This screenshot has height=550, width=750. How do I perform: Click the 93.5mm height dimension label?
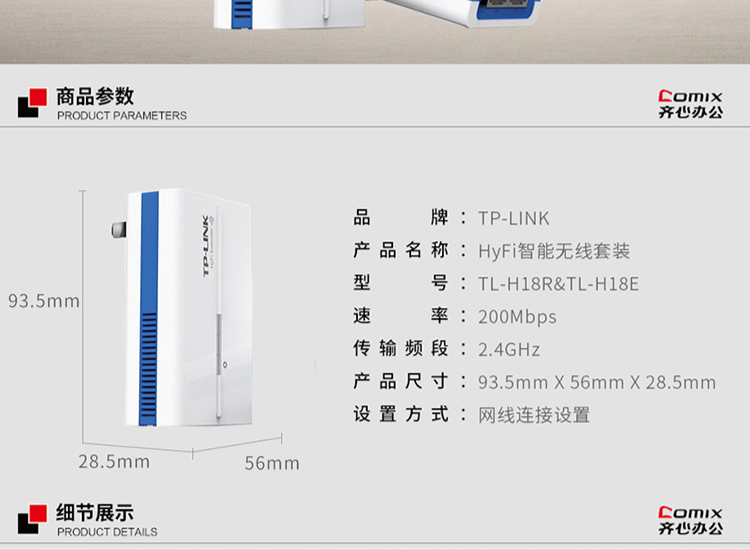click(x=44, y=301)
